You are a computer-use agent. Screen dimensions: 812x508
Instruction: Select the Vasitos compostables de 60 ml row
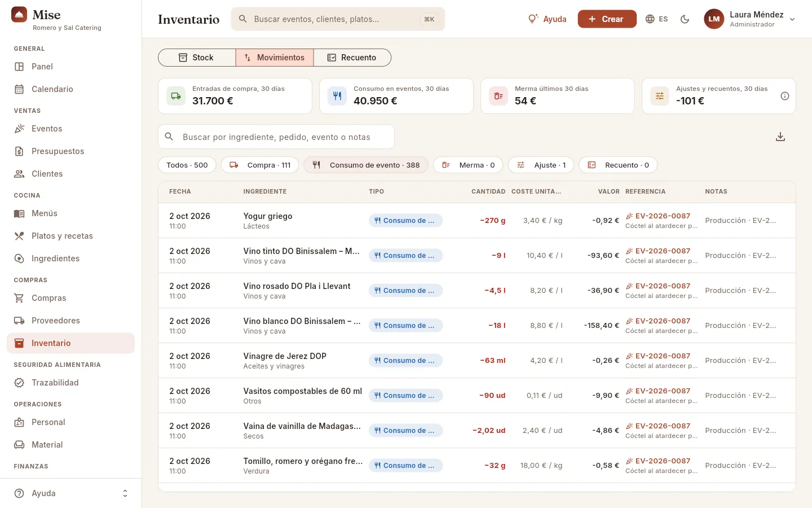click(x=477, y=396)
